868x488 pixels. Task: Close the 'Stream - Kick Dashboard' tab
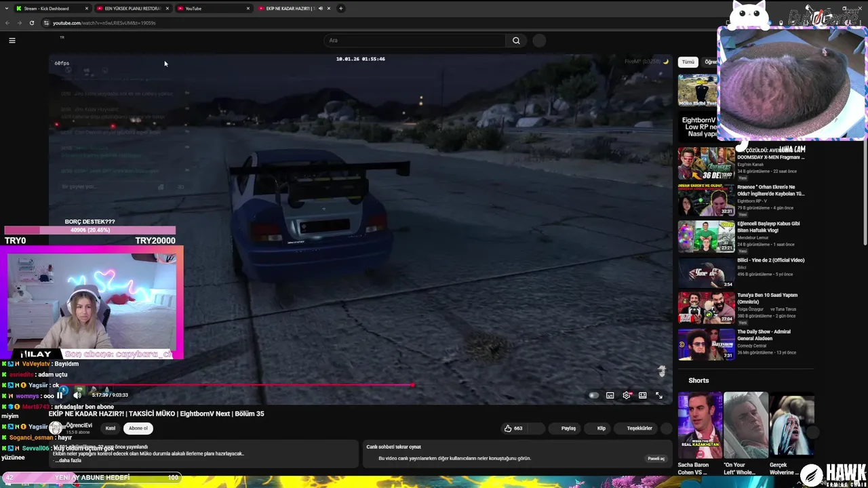87,9
